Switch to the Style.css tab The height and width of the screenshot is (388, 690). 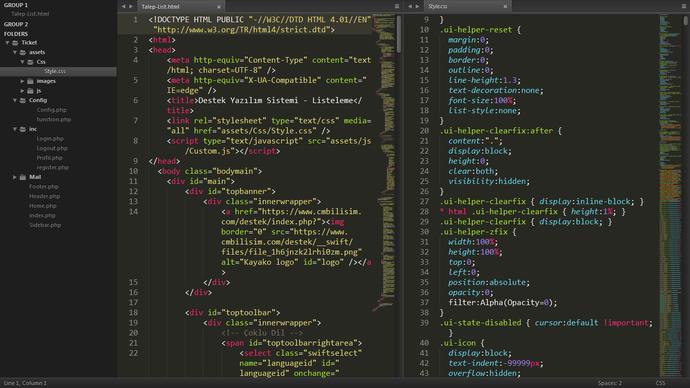point(467,7)
